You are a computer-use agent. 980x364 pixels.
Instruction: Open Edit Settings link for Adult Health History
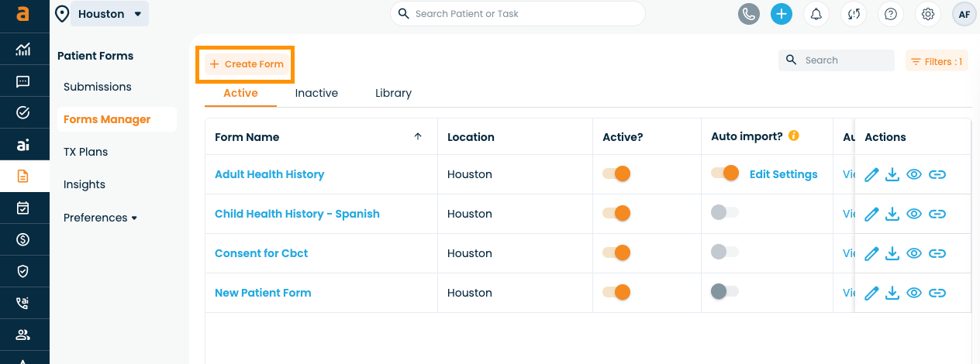click(x=783, y=174)
